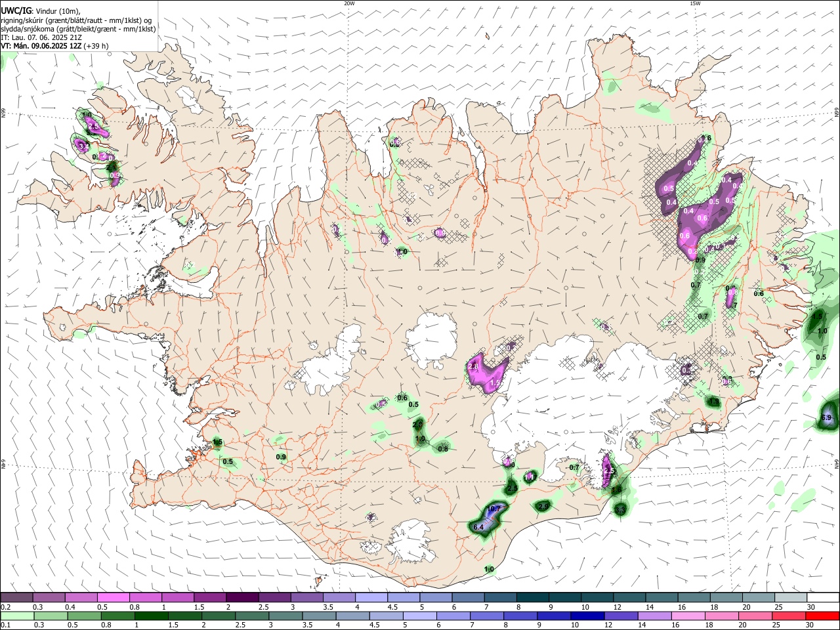
Task: Click the 'Vindur (10m)' header label
Action: click(x=57, y=10)
